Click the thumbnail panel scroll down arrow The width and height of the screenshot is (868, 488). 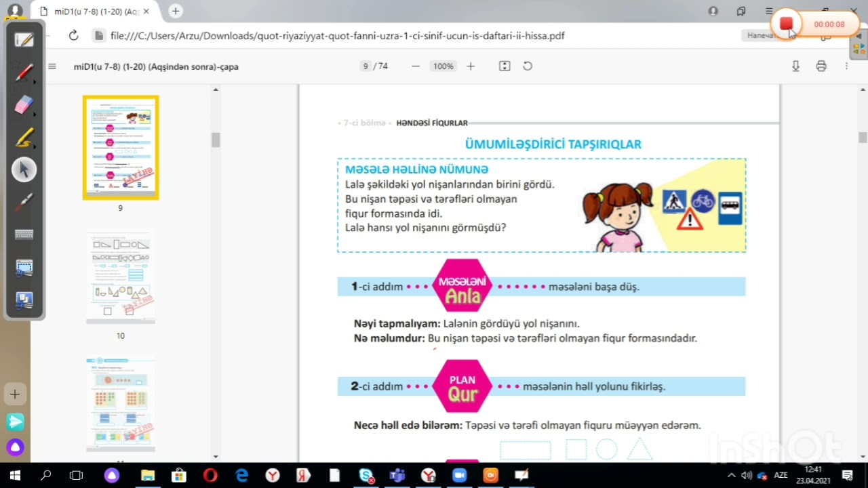tap(216, 457)
